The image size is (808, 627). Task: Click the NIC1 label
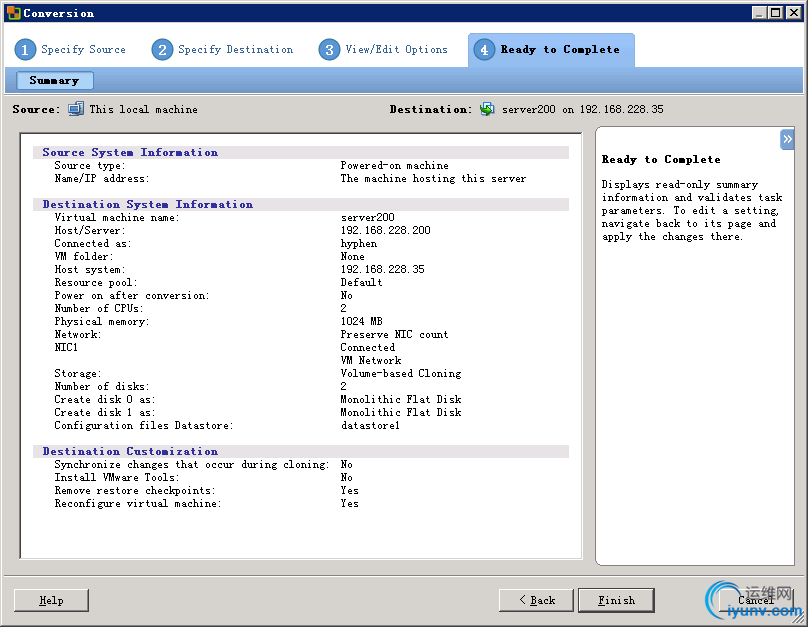[66, 347]
